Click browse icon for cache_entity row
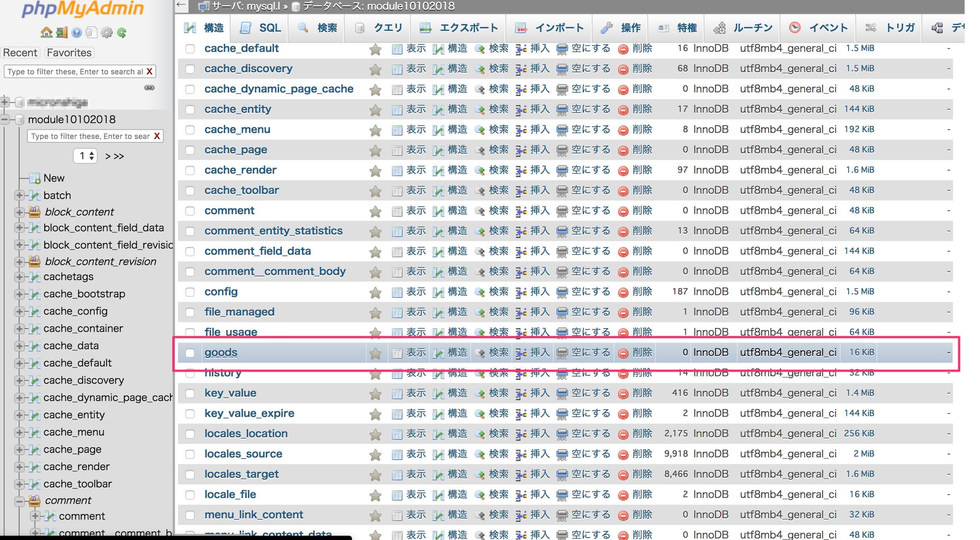 tap(397, 110)
